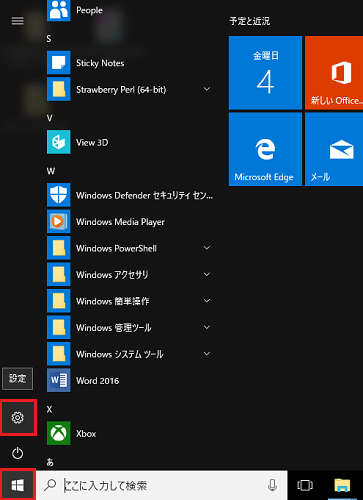Viewport: 363px width, 500px height.
Task: Click the ここに入力して検索 search field
Action: click(162, 485)
